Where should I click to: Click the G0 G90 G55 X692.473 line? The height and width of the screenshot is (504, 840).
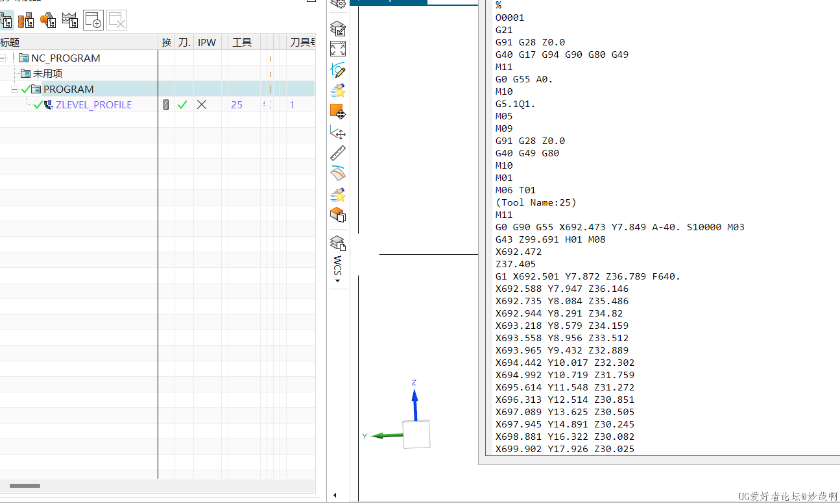tap(619, 227)
